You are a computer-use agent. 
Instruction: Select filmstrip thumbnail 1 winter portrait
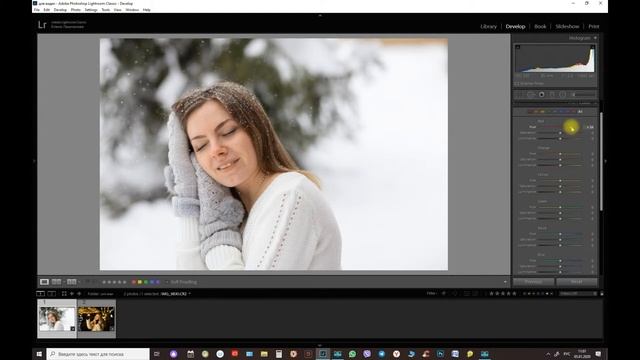click(57, 319)
